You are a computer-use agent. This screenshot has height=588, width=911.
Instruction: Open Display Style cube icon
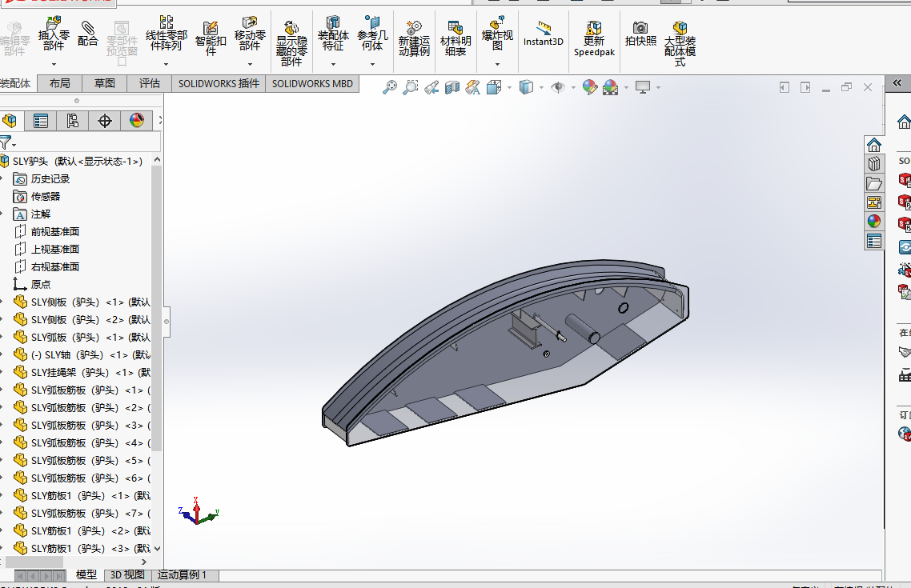(x=526, y=88)
